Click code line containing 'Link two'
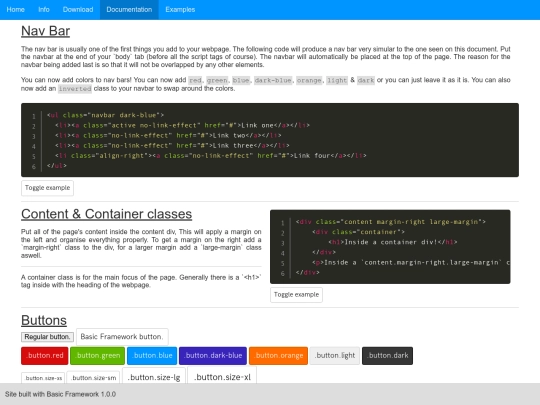Image resolution: width=540 pixels, height=405 pixels. [168, 135]
